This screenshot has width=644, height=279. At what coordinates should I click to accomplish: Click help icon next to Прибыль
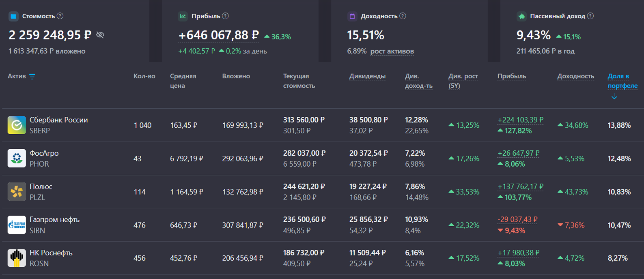click(x=226, y=16)
